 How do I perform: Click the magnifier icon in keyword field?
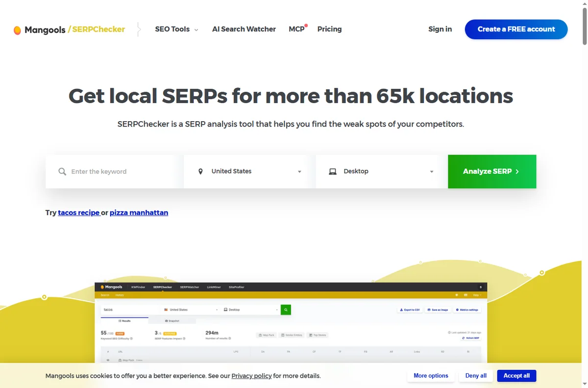[62, 172]
